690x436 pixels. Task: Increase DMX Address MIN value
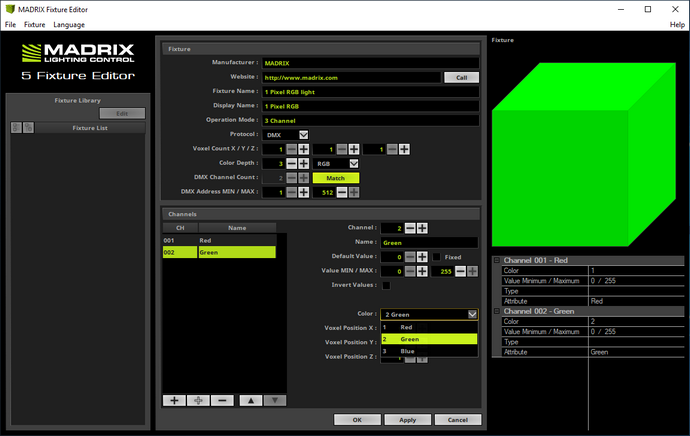[x=304, y=192]
